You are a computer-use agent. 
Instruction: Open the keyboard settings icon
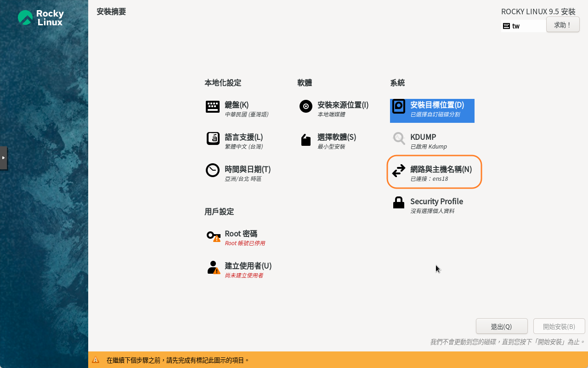[212, 107]
